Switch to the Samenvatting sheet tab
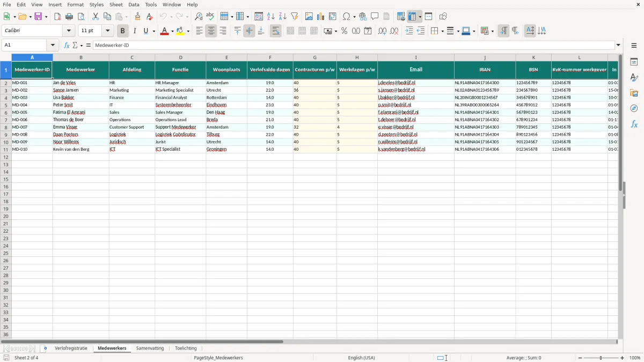The image size is (644, 362). pos(150,348)
